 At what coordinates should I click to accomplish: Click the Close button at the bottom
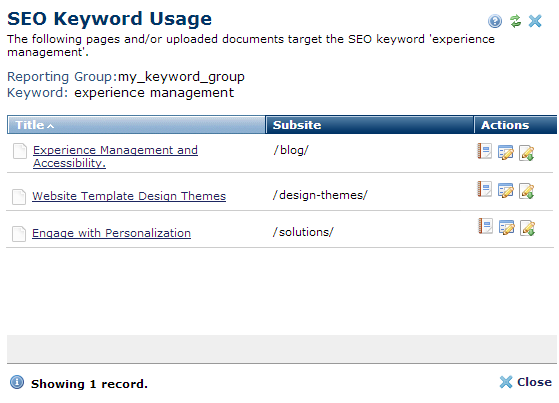point(525,382)
